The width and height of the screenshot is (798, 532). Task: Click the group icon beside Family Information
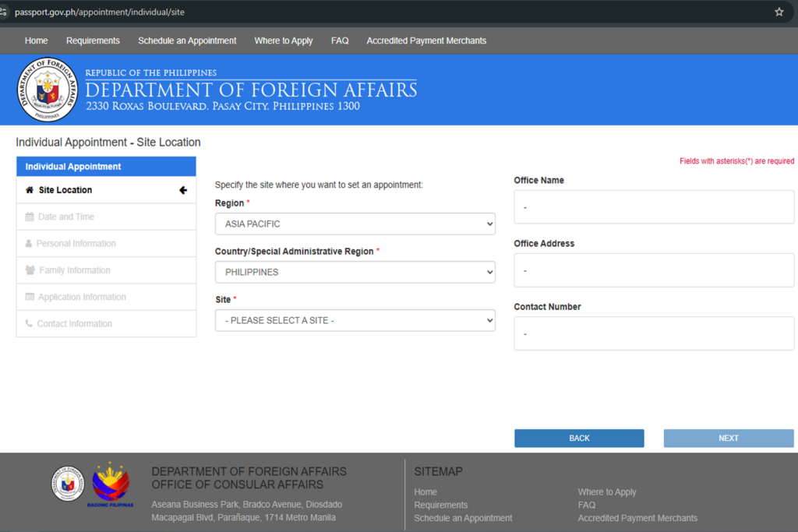(30, 270)
